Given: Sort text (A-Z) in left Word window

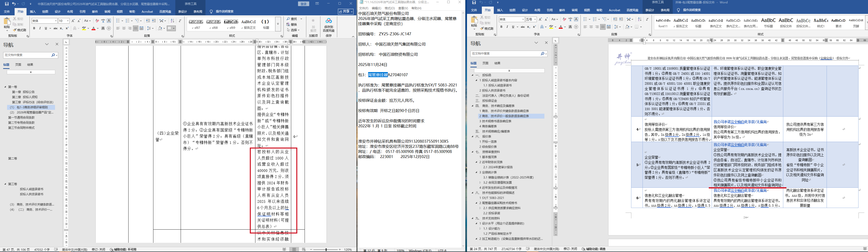Looking at the screenshot, I should pos(173,21).
